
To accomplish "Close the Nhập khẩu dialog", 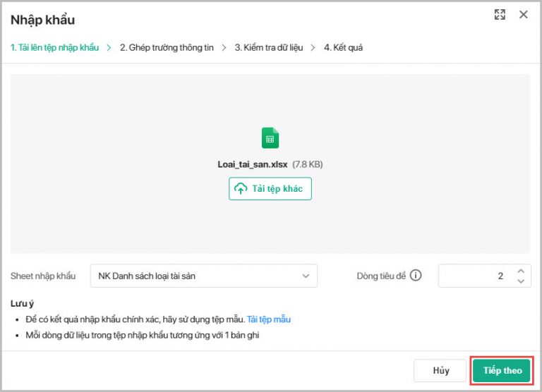I will coord(524,15).
